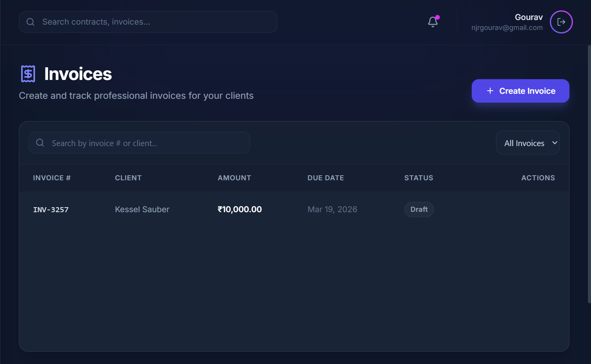Click the DUE DATE column header
591x364 pixels.
(326, 178)
